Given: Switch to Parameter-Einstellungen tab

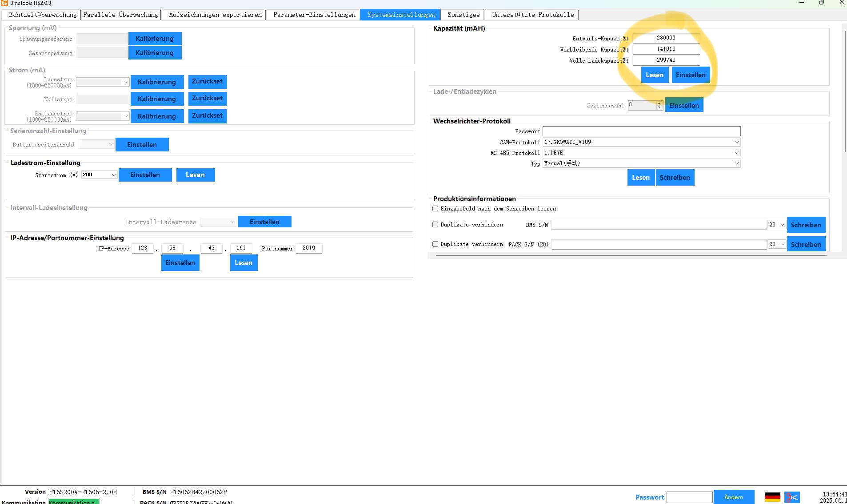Looking at the screenshot, I should tap(314, 15).
